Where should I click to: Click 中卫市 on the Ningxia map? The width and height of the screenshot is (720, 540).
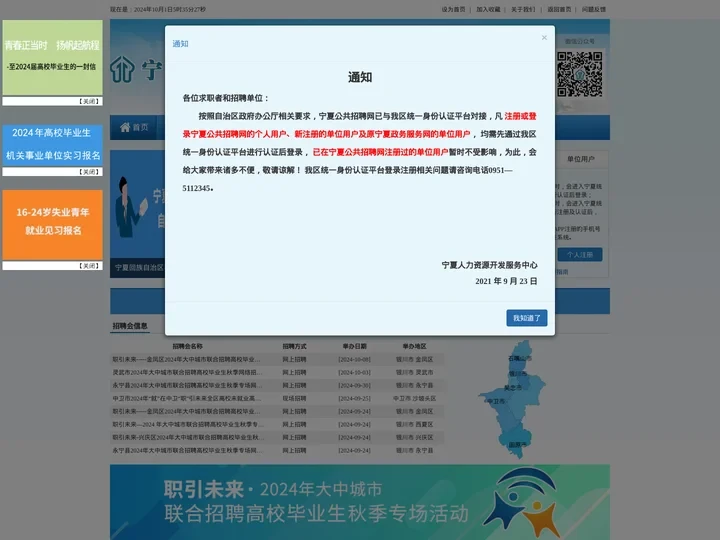495,401
